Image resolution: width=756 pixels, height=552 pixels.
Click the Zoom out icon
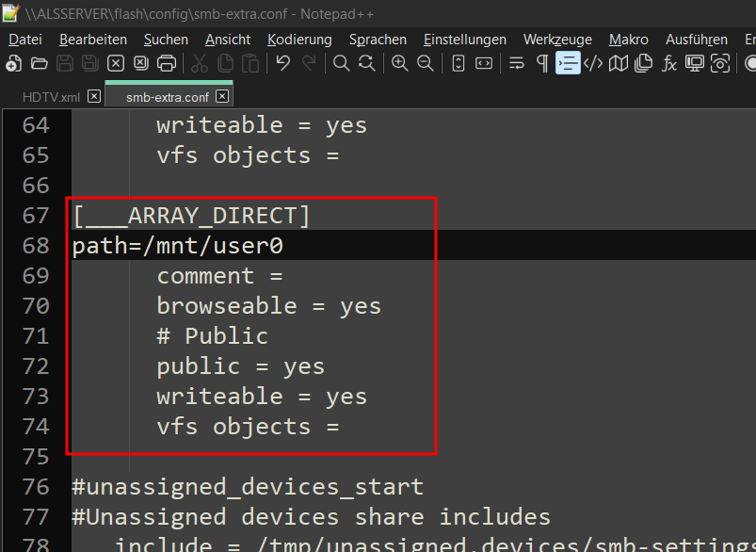[426, 63]
